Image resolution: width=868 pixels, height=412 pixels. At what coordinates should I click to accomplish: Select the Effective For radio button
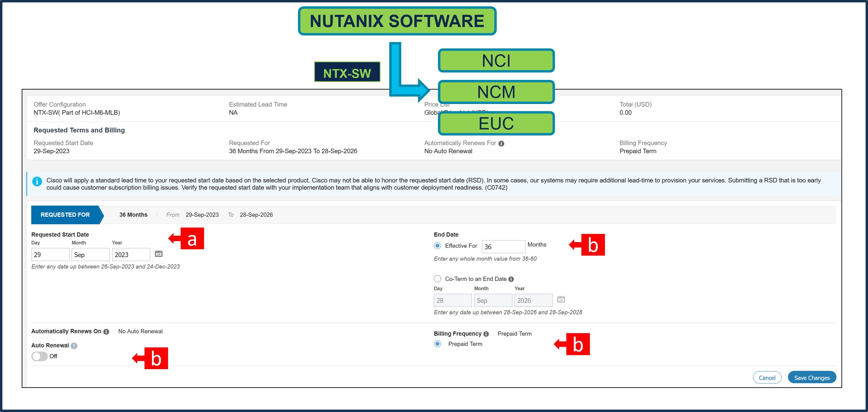pos(437,246)
